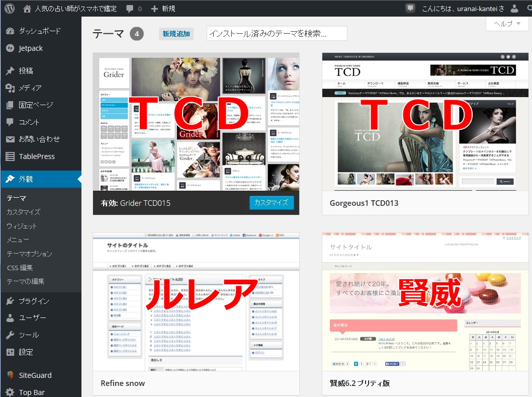
Task: Click the お問い合わせ envelope icon
Action: tap(10, 139)
